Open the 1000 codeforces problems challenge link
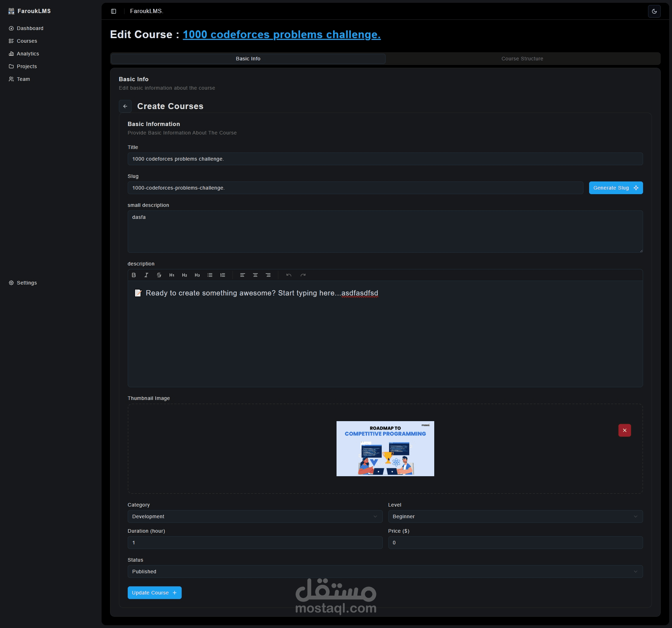 point(281,35)
